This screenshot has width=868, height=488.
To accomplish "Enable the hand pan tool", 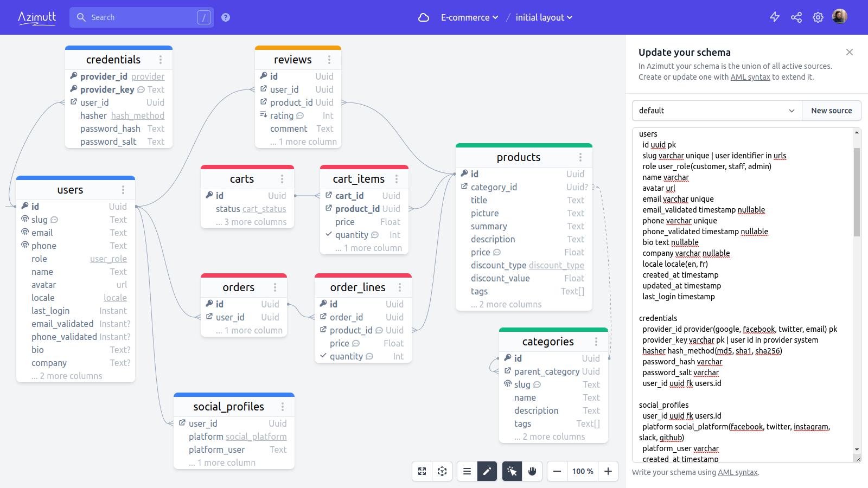I will coord(532,471).
